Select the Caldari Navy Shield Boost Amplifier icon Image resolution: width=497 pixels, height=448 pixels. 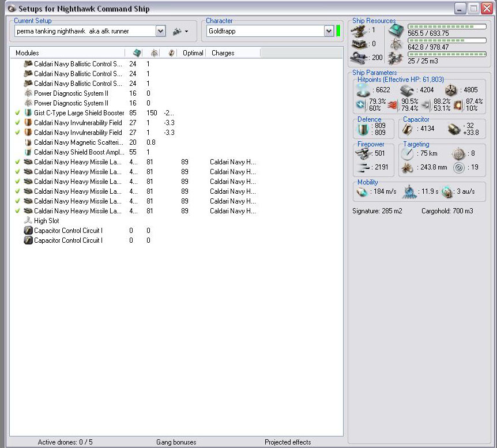tap(28, 152)
